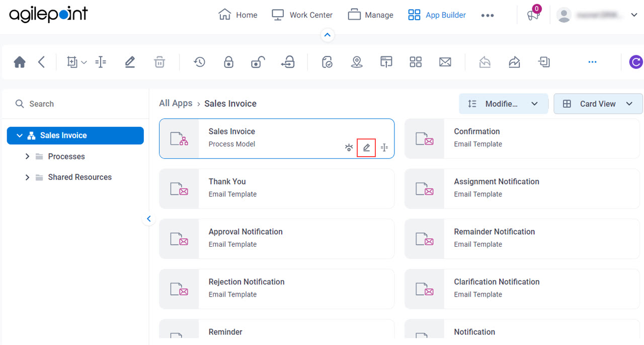Click the add new item icon
The width and height of the screenshot is (644, 345).
click(x=72, y=62)
